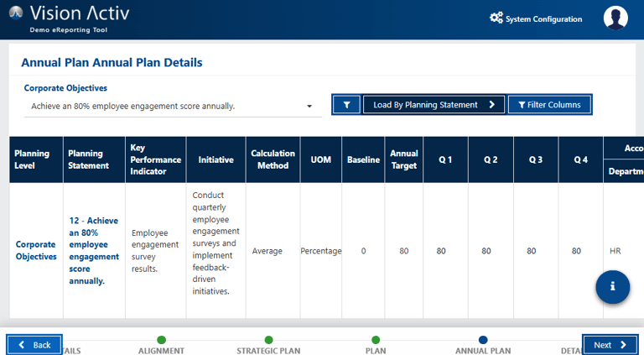Click the Baseline column header

(363, 159)
